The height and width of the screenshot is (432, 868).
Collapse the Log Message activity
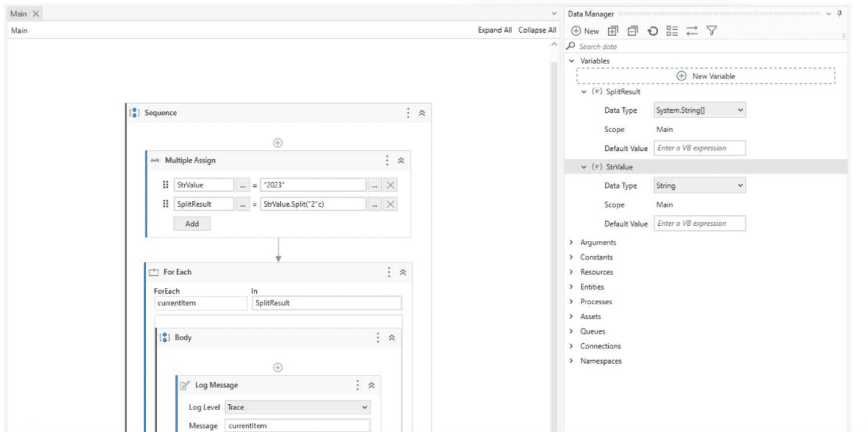pos(371,385)
